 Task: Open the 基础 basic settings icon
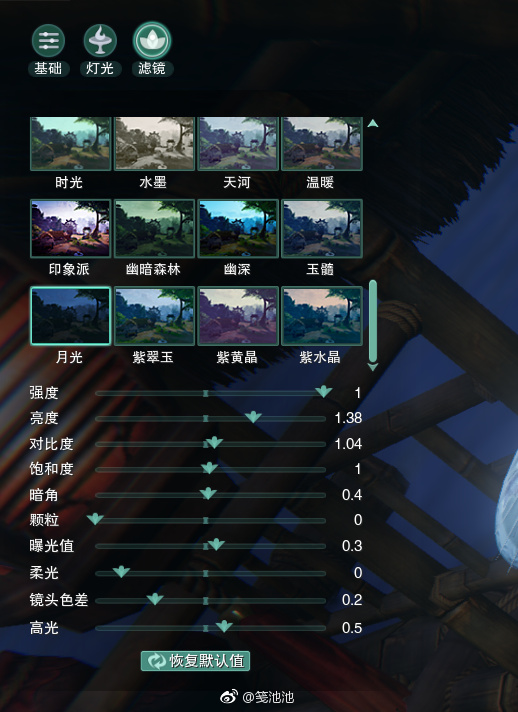(48, 41)
